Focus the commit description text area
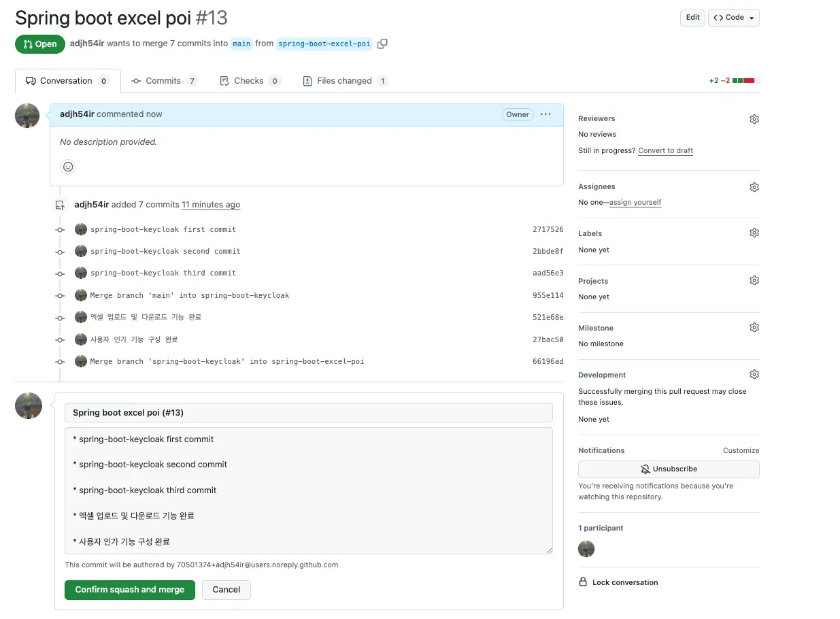This screenshot has height=619, width=840. click(x=309, y=491)
